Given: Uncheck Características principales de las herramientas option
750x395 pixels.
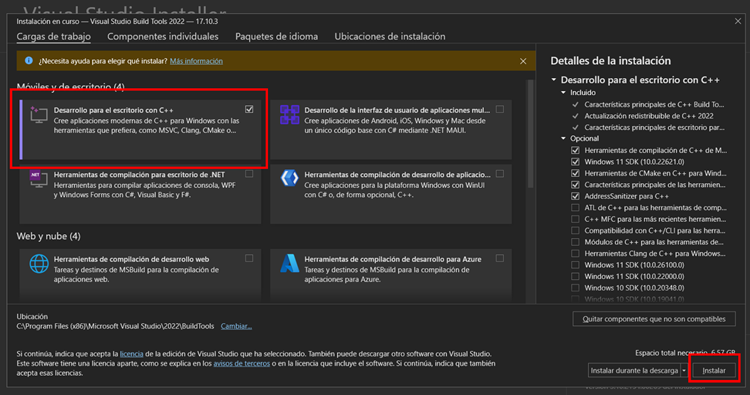Looking at the screenshot, I should point(575,185).
